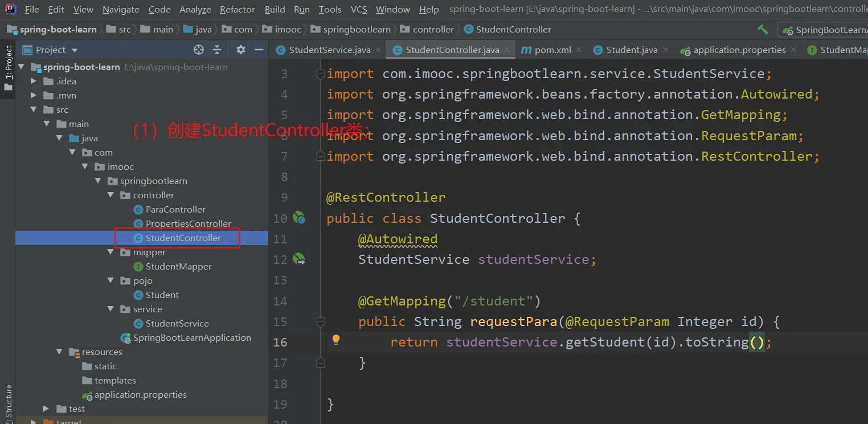Click the autowired dependency gutter icon on line 12
The image size is (868, 424).
click(x=299, y=259)
